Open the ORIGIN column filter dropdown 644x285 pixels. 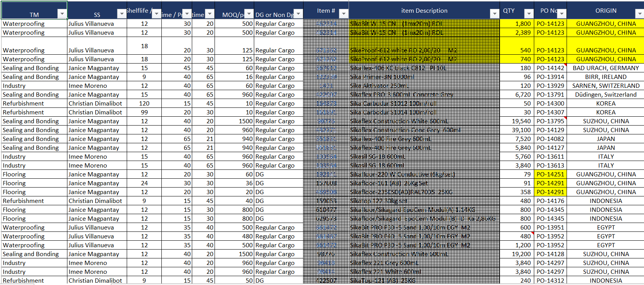640,14
